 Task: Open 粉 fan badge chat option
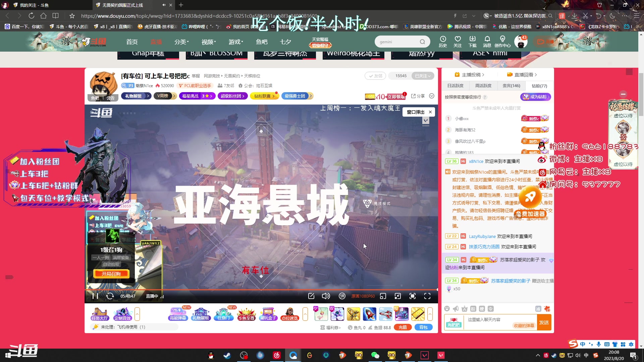coord(473,309)
